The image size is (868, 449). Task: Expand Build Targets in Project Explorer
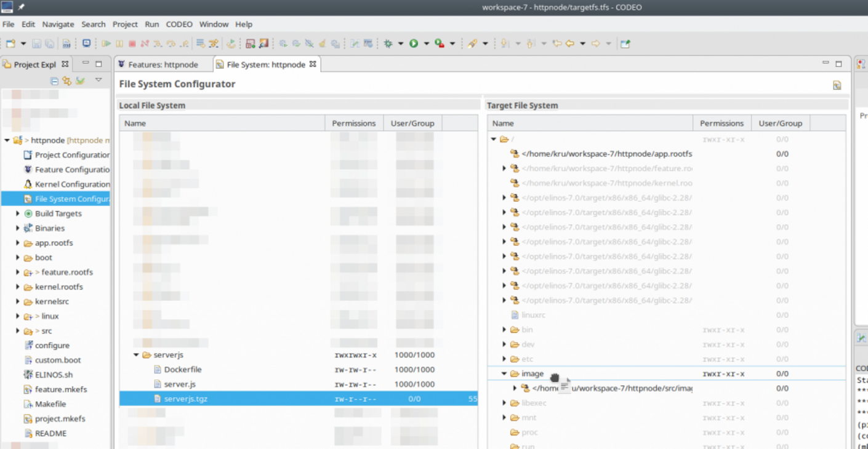tap(18, 213)
